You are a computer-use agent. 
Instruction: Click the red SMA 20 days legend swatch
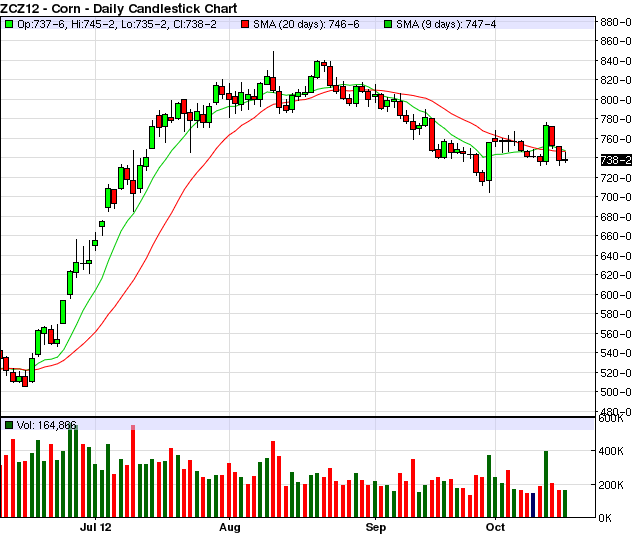click(x=245, y=24)
